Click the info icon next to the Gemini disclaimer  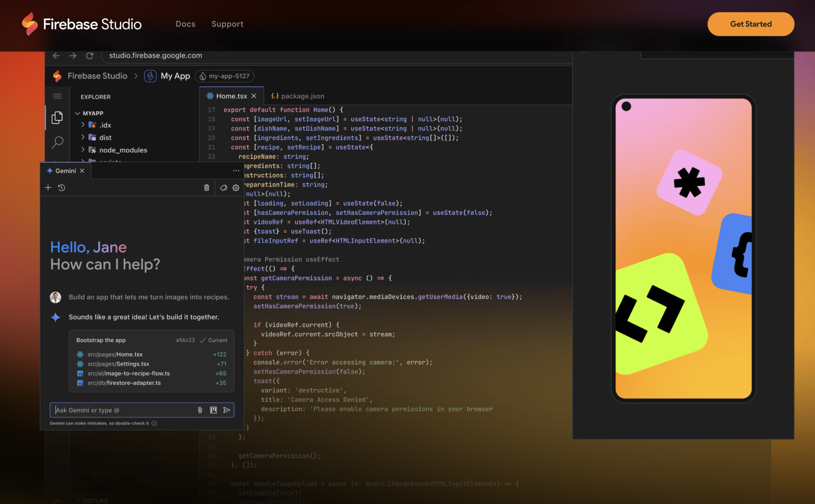click(x=154, y=423)
